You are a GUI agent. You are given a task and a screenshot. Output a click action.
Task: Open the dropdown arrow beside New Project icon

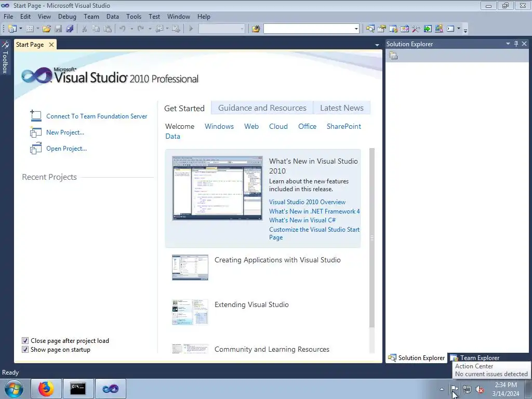[x=21, y=29]
